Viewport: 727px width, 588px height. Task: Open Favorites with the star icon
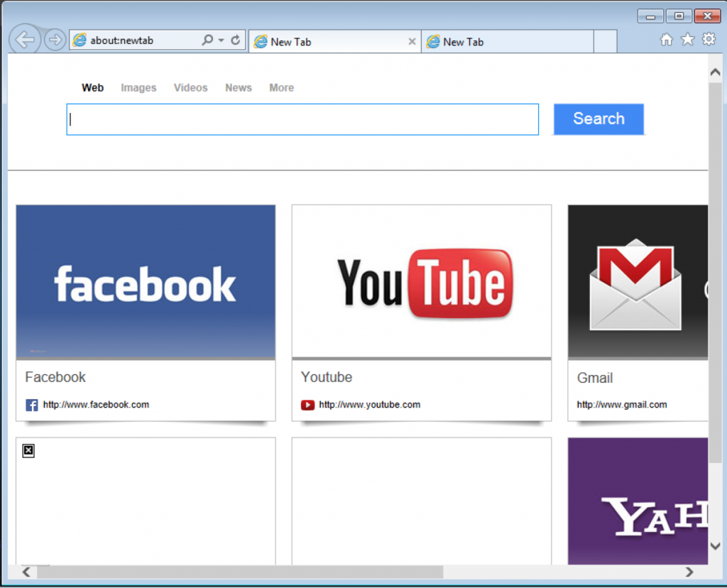point(687,40)
